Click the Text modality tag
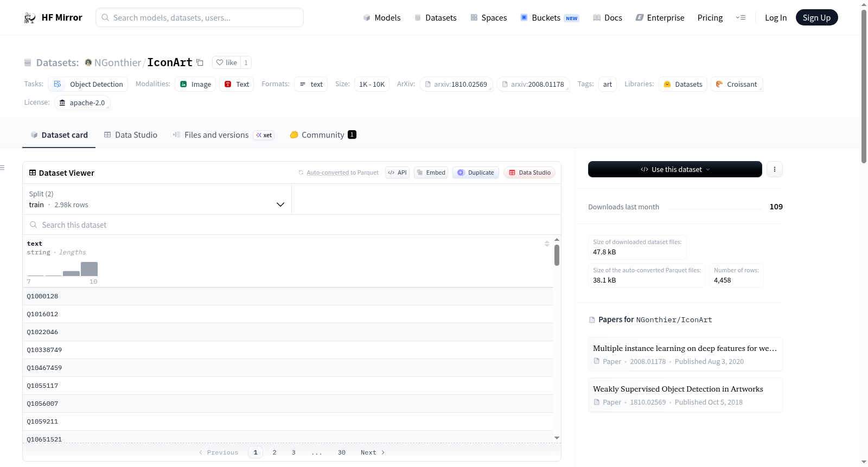The height and width of the screenshot is (467, 868). tap(237, 84)
